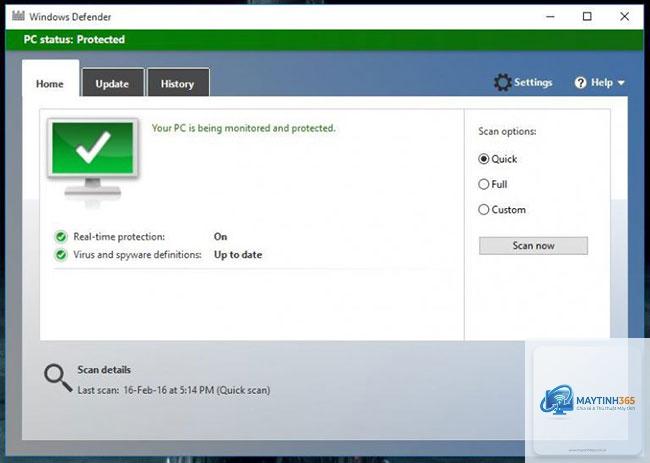Click the 'On' status value
Image resolution: width=650 pixels, height=463 pixels.
pyautogui.click(x=220, y=237)
